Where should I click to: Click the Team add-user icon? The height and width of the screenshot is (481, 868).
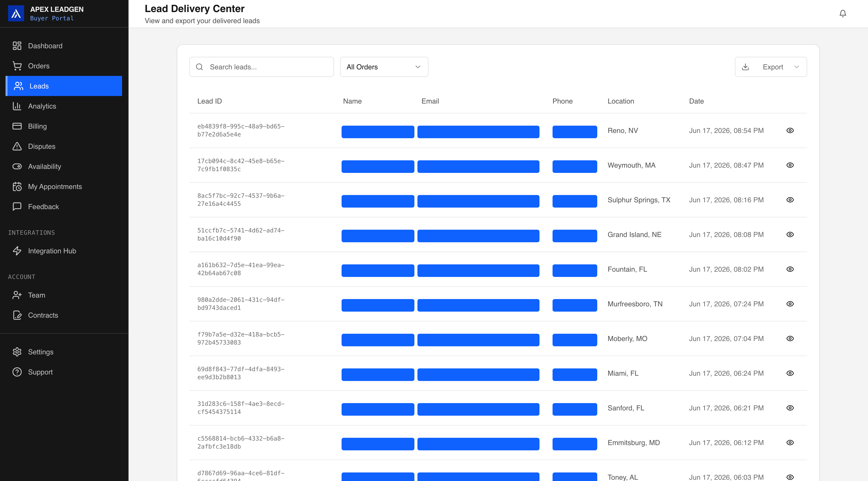point(17,295)
